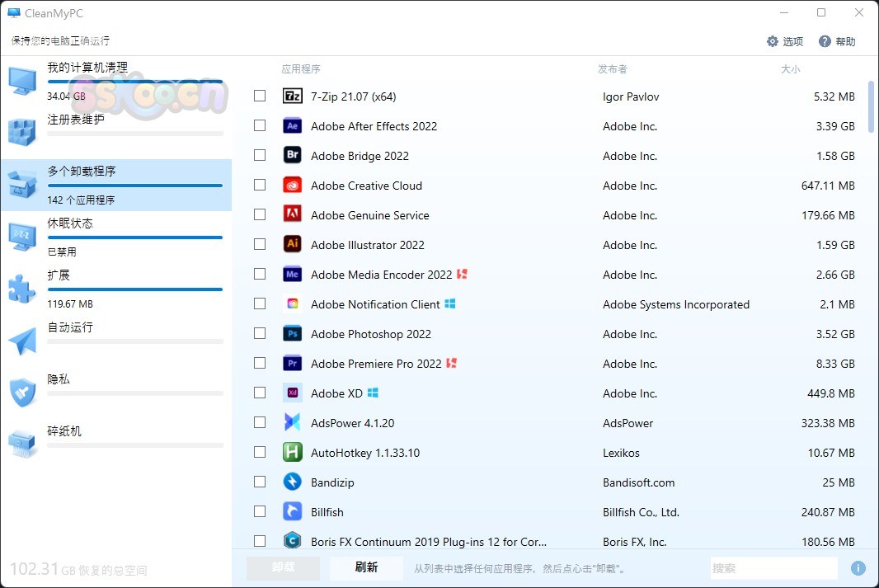Click the 8.33 GB size value
Screen dimensions: 879x588
coord(835,363)
